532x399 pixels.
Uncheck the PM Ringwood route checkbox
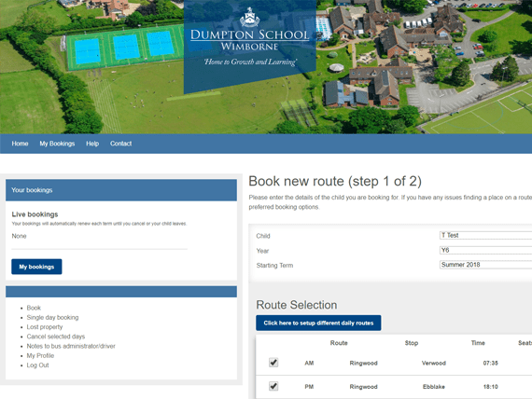[x=273, y=386]
